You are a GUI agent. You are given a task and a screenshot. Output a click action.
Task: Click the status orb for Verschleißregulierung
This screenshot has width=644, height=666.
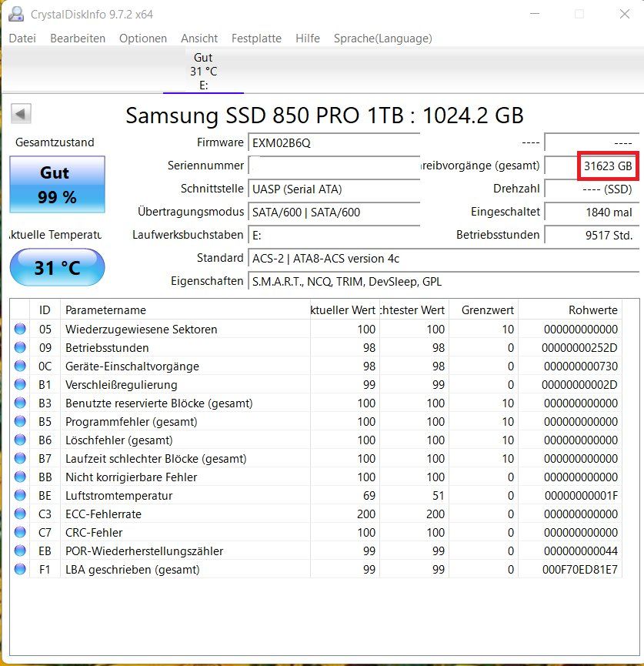pyautogui.click(x=20, y=384)
